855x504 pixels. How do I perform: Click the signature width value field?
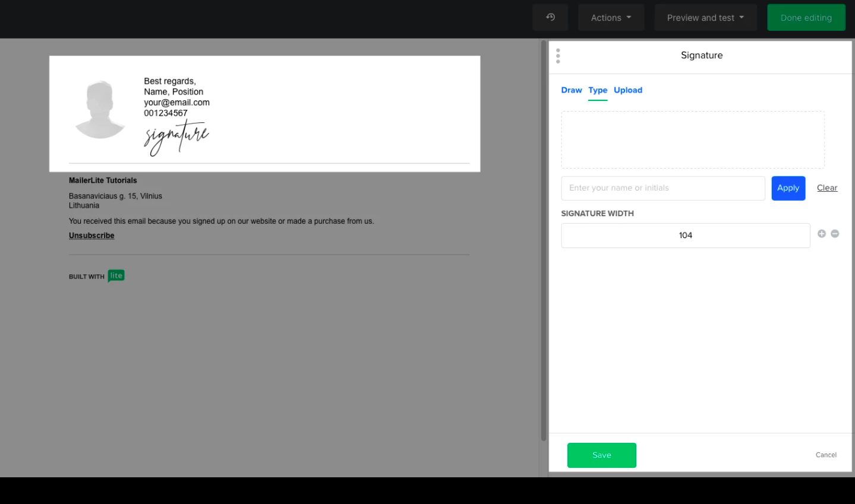click(685, 236)
